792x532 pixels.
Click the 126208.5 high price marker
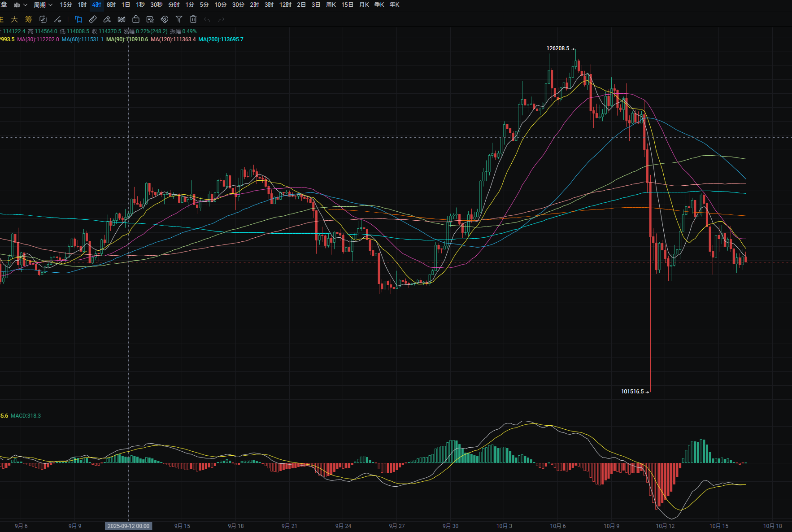[x=557, y=48]
